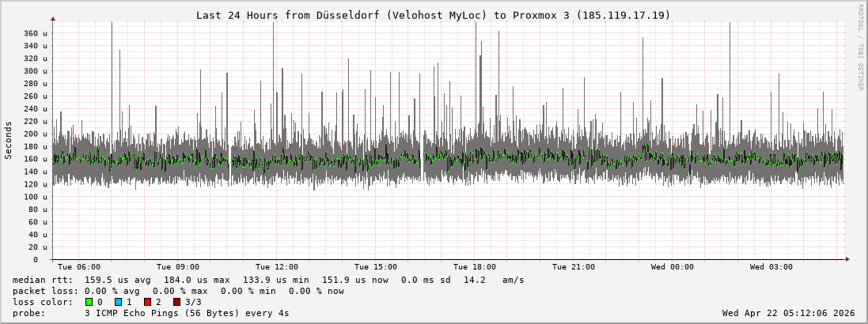Click the median rtt statistics line

(268, 280)
